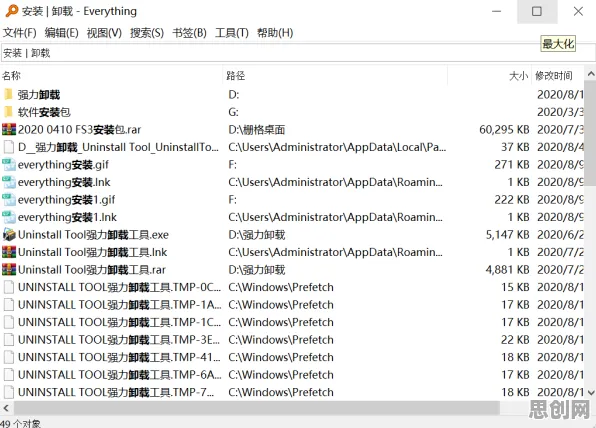Open the 搜索(S) menu
The width and height of the screenshot is (596, 428).
click(x=147, y=33)
